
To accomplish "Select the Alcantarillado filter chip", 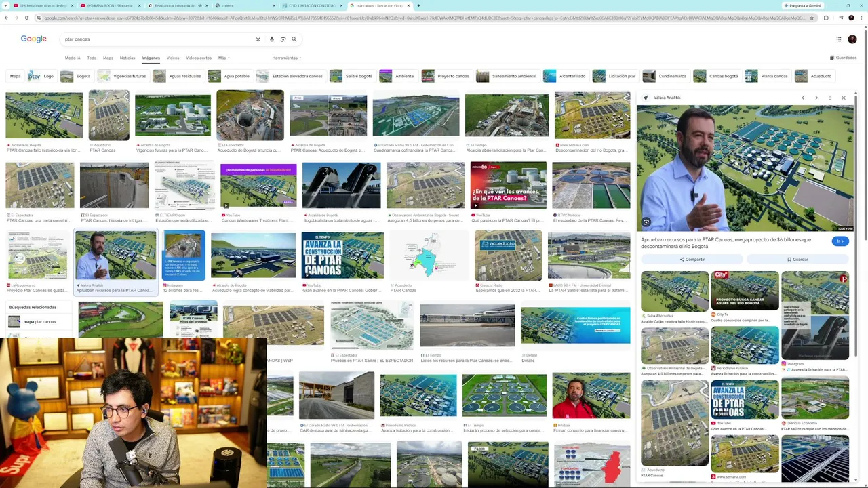I will pos(565,76).
